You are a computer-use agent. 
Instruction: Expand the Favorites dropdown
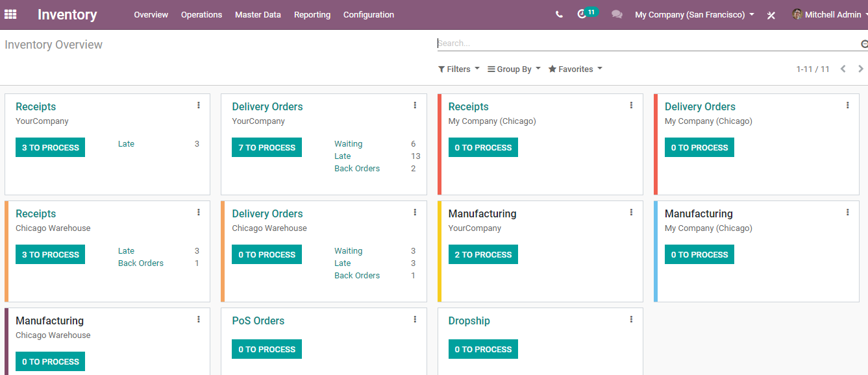(x=575, y=69)
